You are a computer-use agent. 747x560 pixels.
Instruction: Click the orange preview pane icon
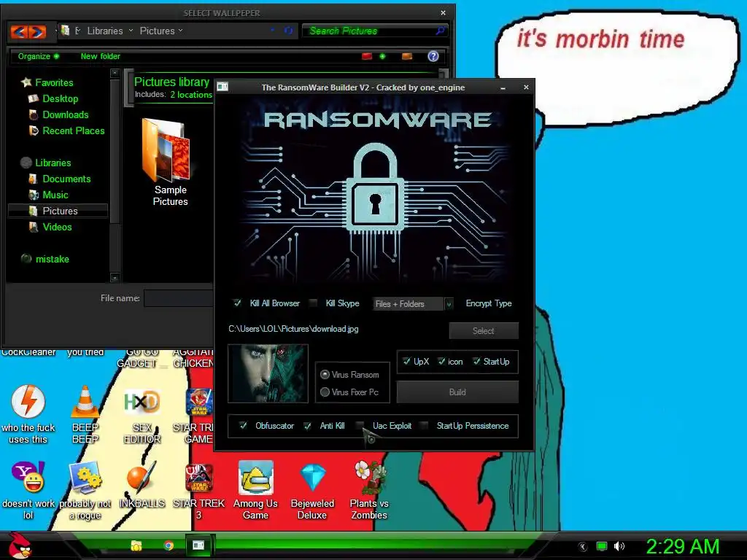[x=407, y=56]
